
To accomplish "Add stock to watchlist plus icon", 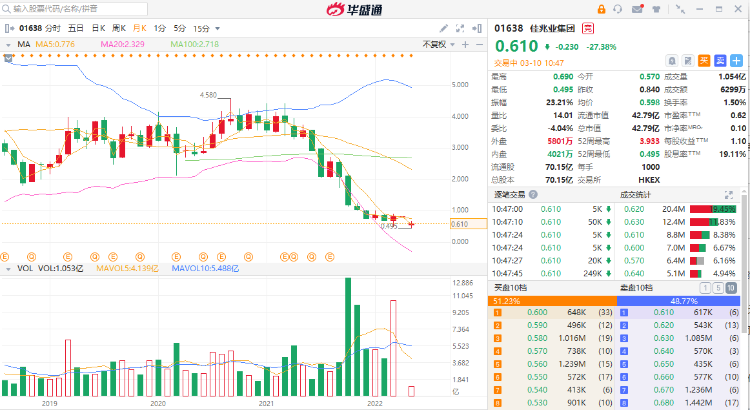I will [736, 61].
